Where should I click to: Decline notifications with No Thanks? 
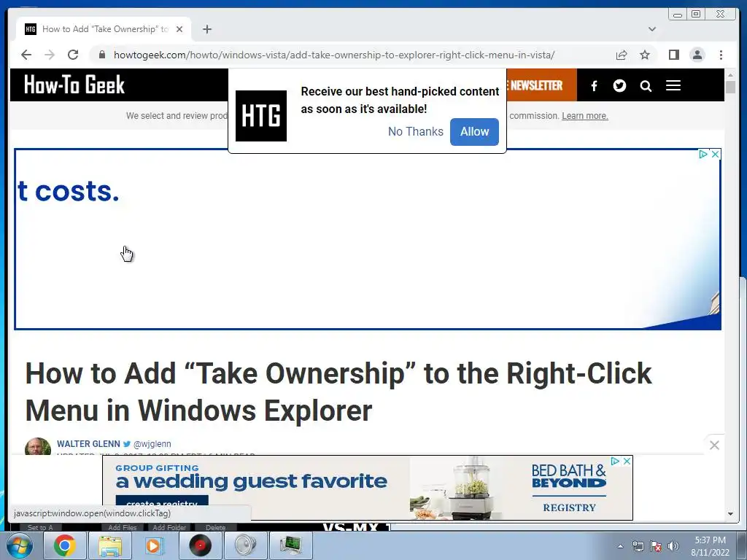click(x=415, y=131)
